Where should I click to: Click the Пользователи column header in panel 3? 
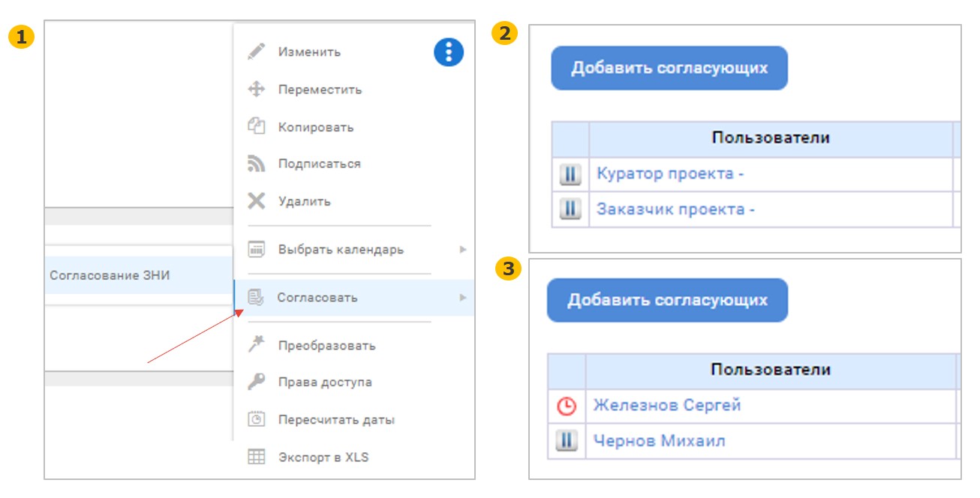click(770, 370)
